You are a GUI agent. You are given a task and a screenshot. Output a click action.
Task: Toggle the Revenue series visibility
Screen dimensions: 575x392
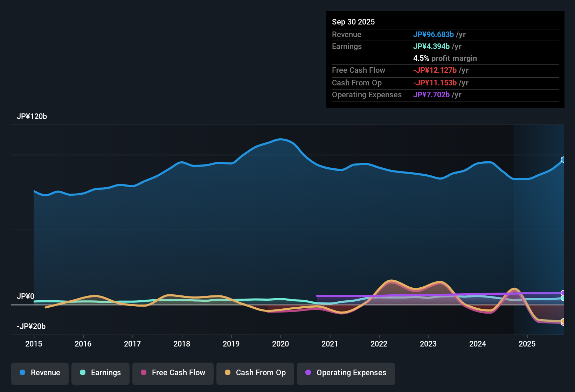(x=40, y=373)
